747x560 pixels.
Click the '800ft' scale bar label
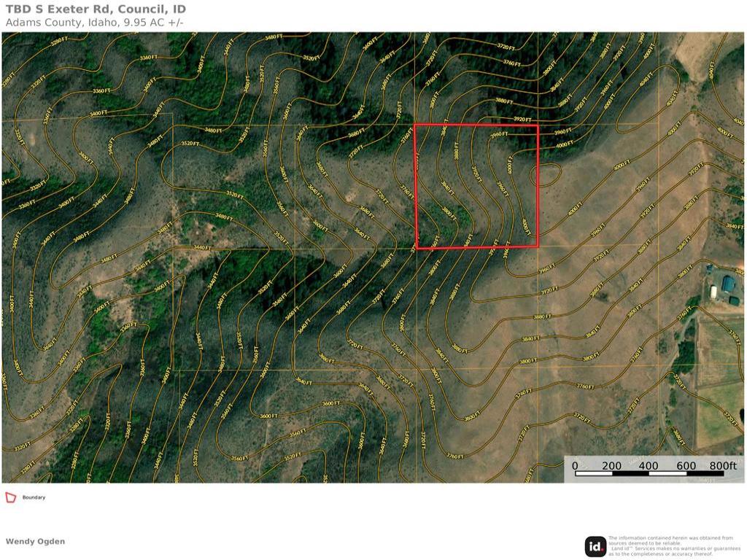pyautogui.click(x=723, y=465)
